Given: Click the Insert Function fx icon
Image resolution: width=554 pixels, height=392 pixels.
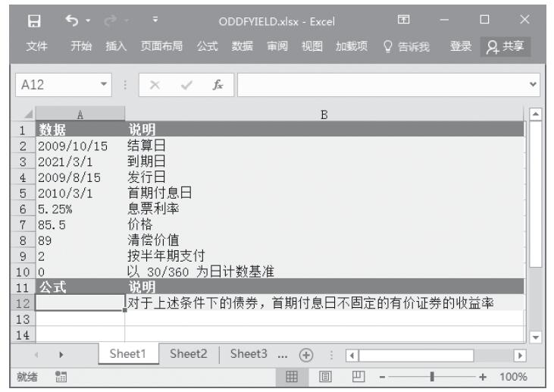Looking at the screenshot, I should tap(218, 84).
